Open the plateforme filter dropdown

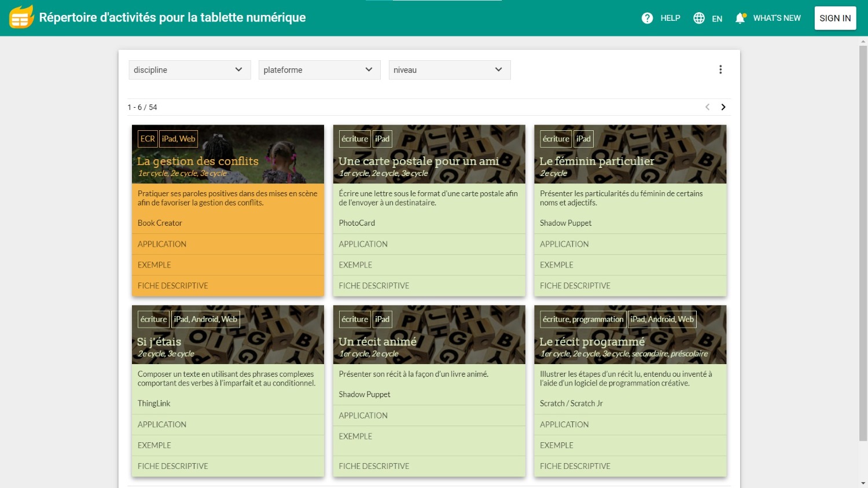click(319, 70)
